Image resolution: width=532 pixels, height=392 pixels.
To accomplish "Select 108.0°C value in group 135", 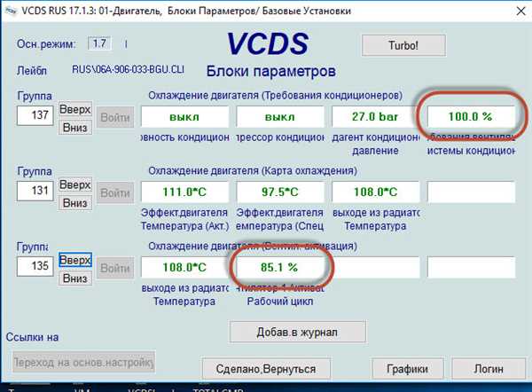I will click(185, 267).
